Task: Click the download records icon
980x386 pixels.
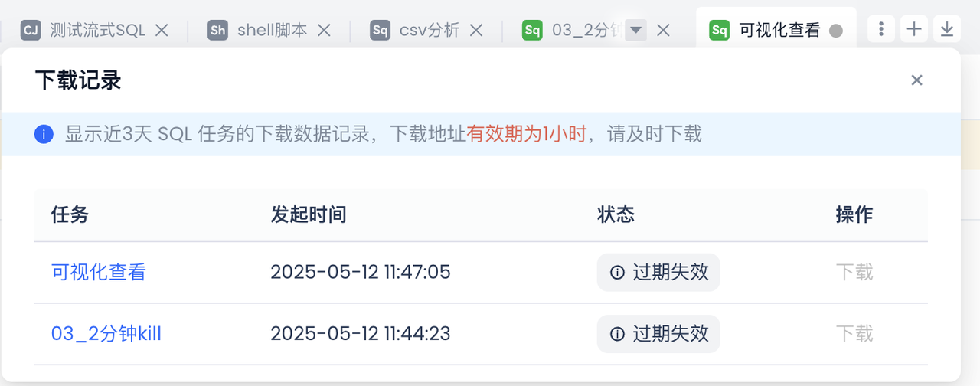Action: [947, 29]
